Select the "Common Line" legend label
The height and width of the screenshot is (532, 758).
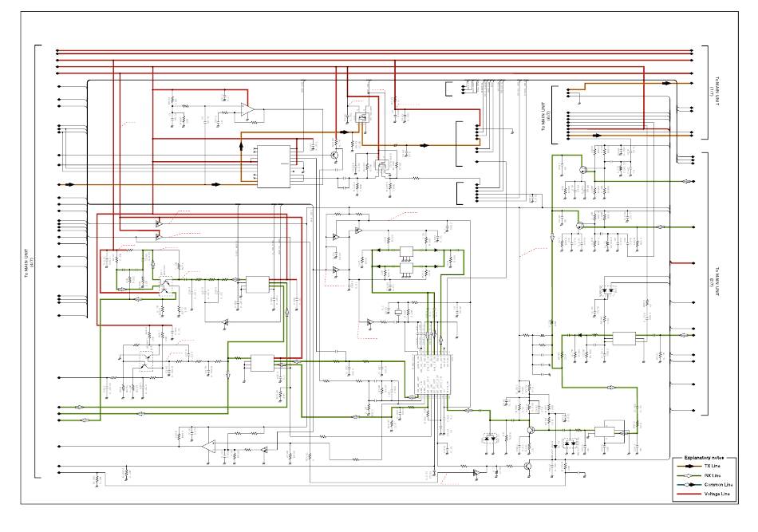(718, 485)
